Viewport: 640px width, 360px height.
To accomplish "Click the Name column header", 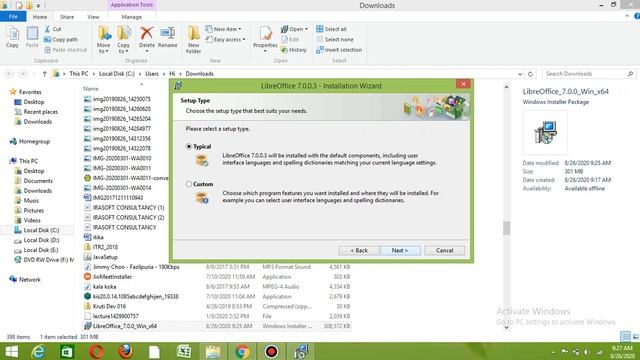I will coord(91,89).
